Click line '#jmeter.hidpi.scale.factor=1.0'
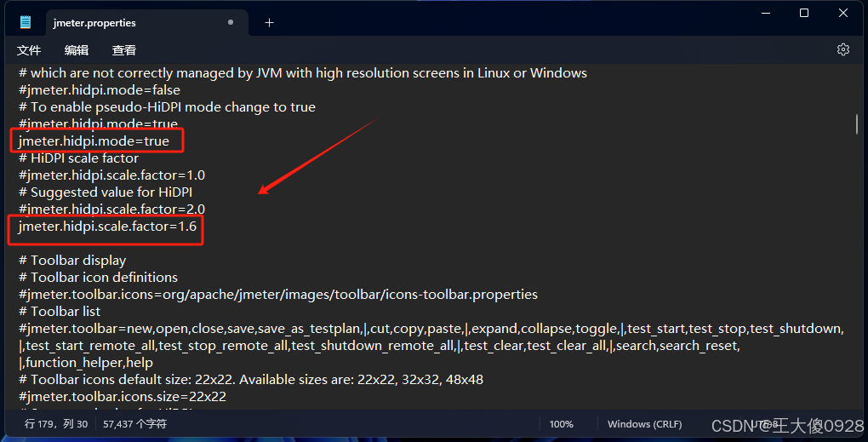 (x=111, y=175)
